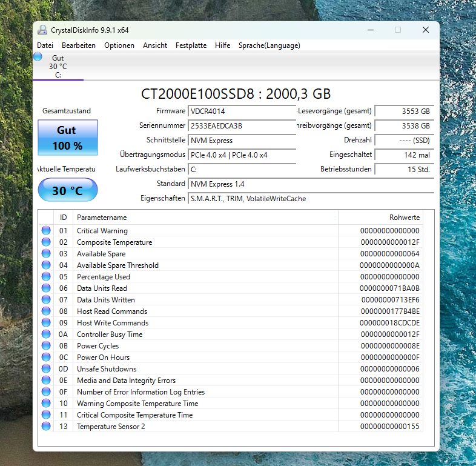Click the status orb beside Percentage Used
The image size is (476, 466).
click(x=46, y=276)
